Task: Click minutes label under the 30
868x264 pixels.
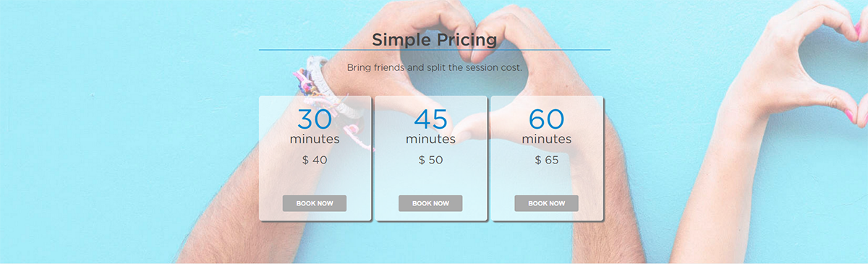Action: coord(315,139)
